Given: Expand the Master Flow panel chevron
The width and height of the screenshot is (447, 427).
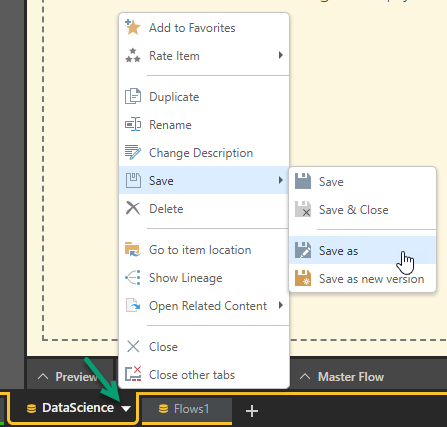Looking at the screenshot, I should pyautogui.click(x=305, y=377).
